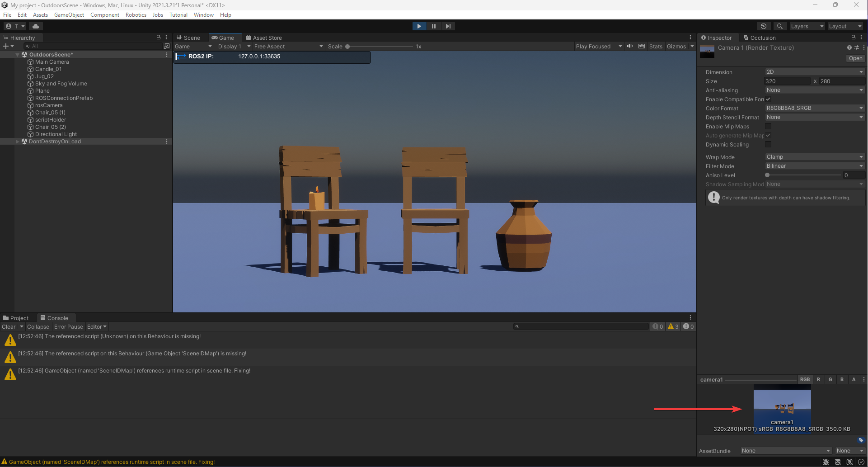
Task: Click the Size width field 320
Action: pyautogui.click(x=787, y=81)
